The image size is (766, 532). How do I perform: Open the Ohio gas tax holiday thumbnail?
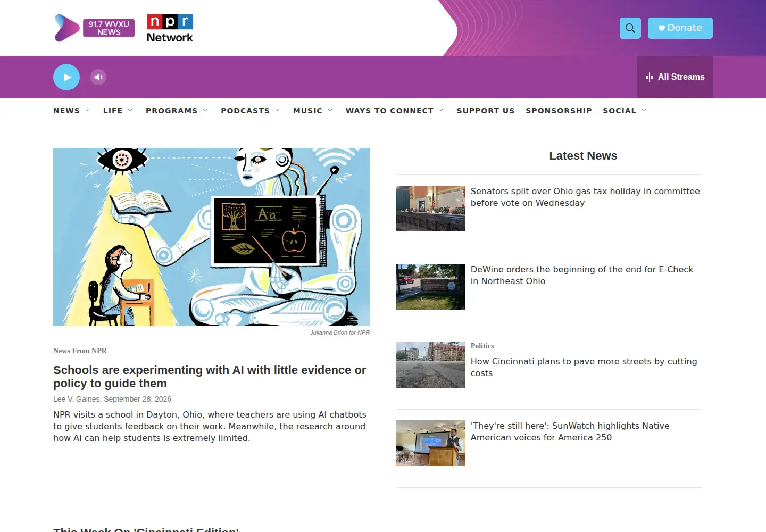pyautogui.click(x=431, y=209)
